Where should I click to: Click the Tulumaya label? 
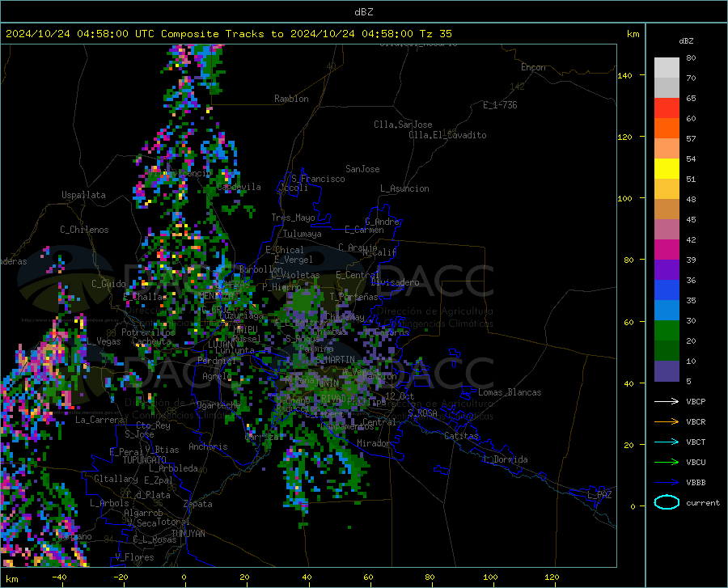point(303,234)
